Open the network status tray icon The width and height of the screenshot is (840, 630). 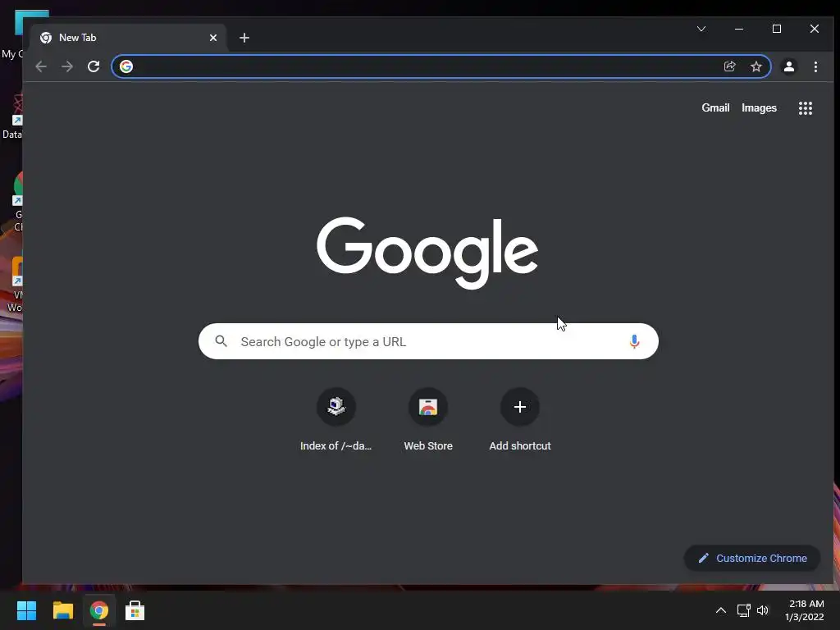(x=743, y=610)
